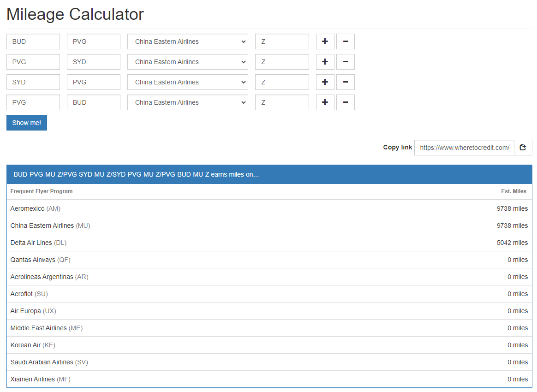Open the airline dropdown in the PVG-SYD row

click(188, 62)
